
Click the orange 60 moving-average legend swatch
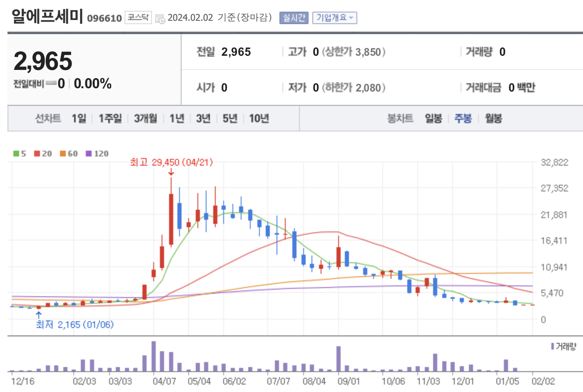pos(63,154)
